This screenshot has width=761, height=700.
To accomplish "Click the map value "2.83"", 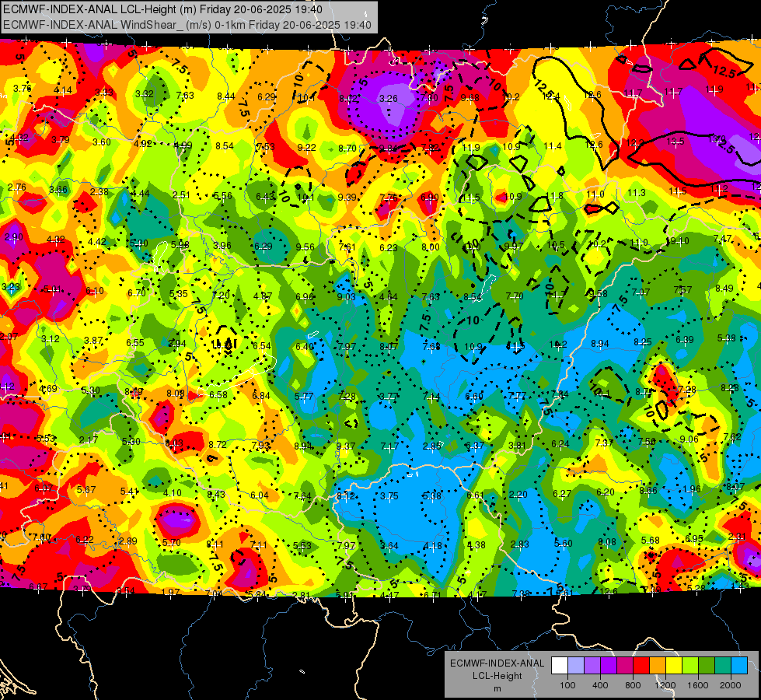I will (x=519, y=544).
